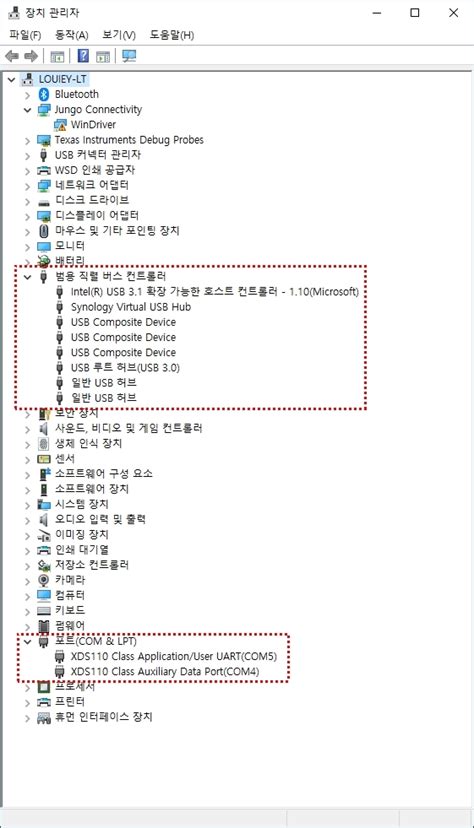Screen dimensions: 474x828
Task: Select Synology Virtual USB Hub device
Action: point(131,307)
